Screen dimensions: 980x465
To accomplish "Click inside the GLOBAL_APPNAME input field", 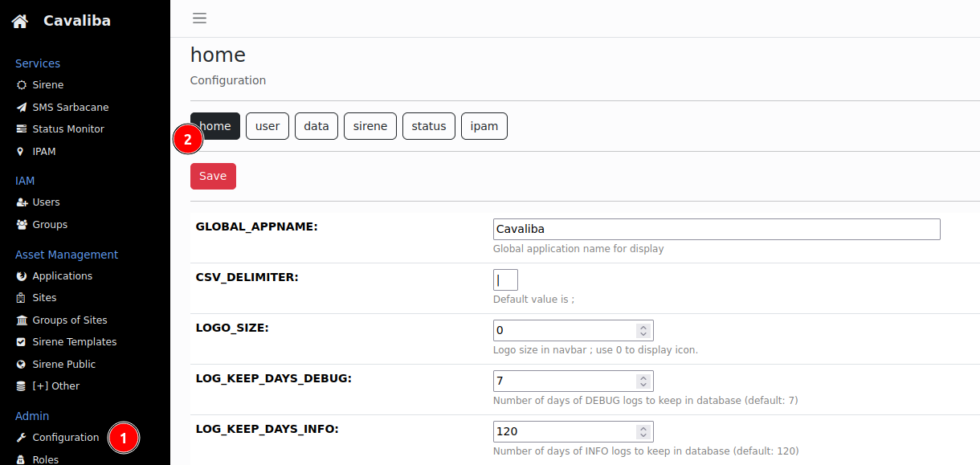I will point(717,229).
